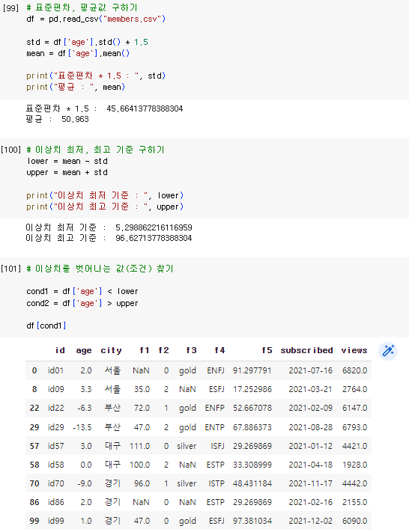This screenshot has width=409, height=532.
Task: Click row index 22
Action: 34,408
